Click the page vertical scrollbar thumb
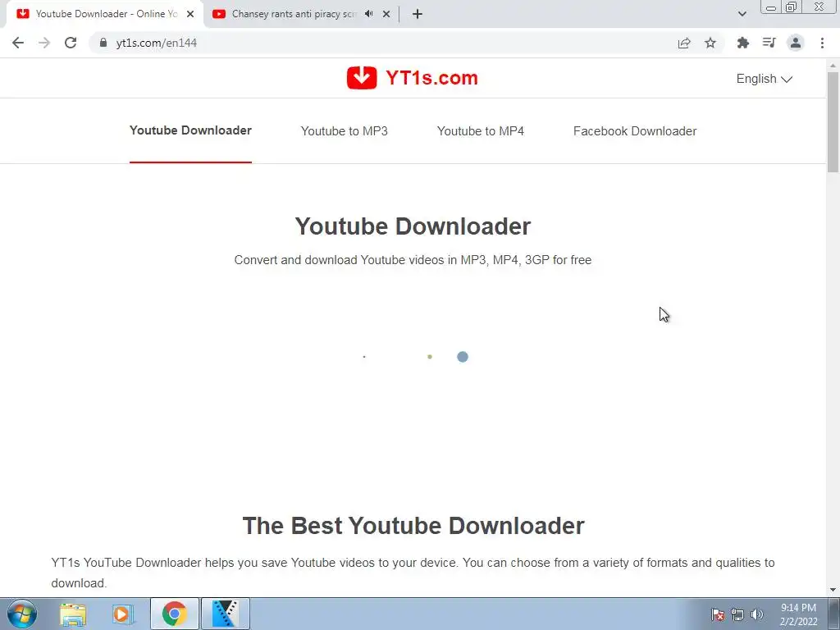 [x=833, y=122]
